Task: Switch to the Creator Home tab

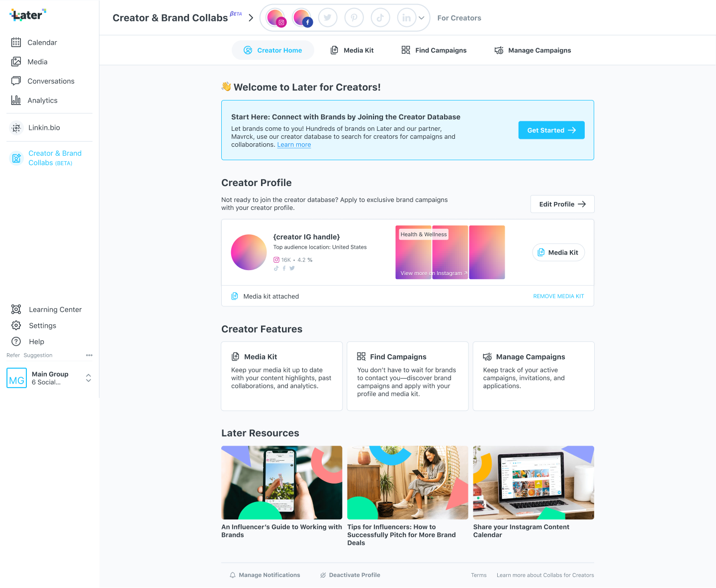Action: 273,50
